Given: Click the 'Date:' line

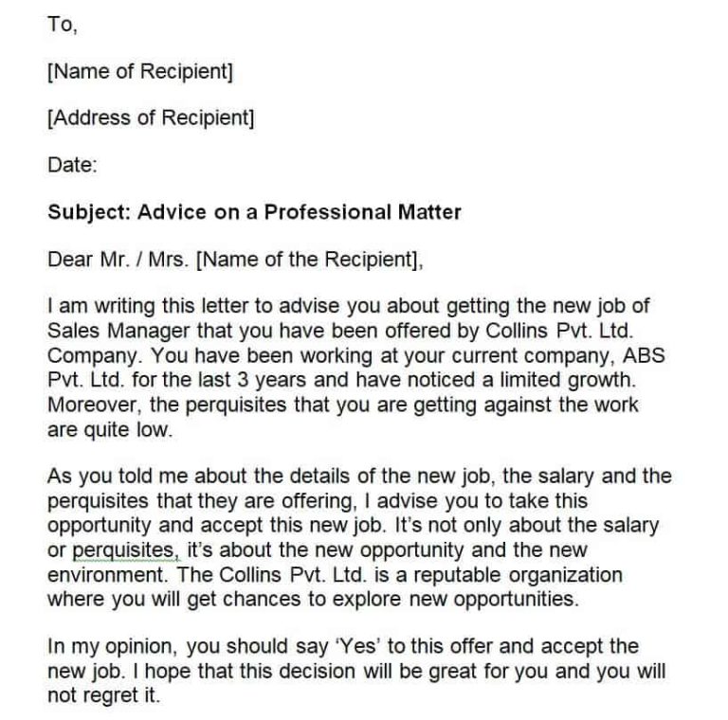Looking at the screenshot, I should [x=72, y=165].
